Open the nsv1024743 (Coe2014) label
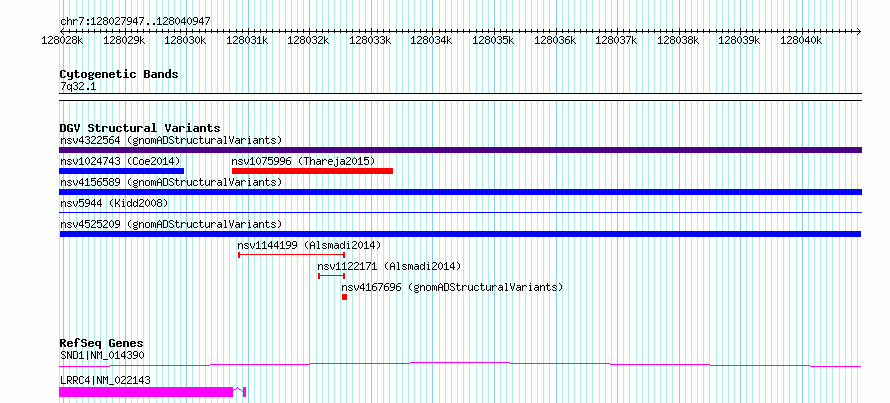 tap(120, 161)
